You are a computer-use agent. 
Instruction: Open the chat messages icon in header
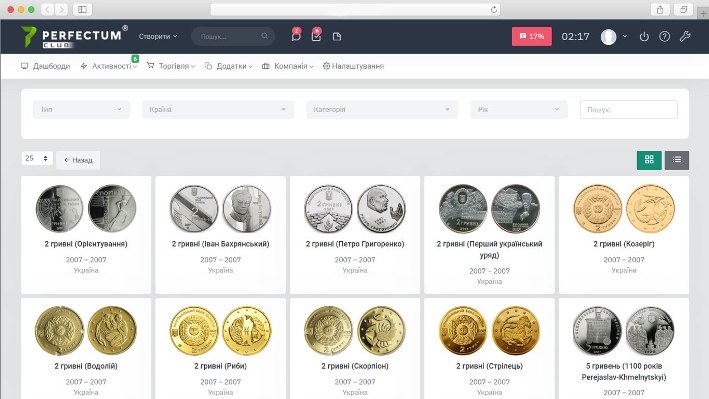coord(296,36)
